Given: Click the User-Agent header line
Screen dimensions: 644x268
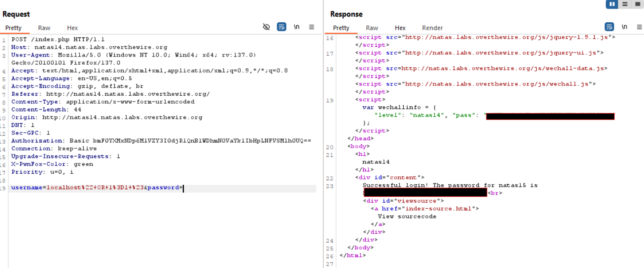Looking at the screenshot, I should [x=134, y=55].
